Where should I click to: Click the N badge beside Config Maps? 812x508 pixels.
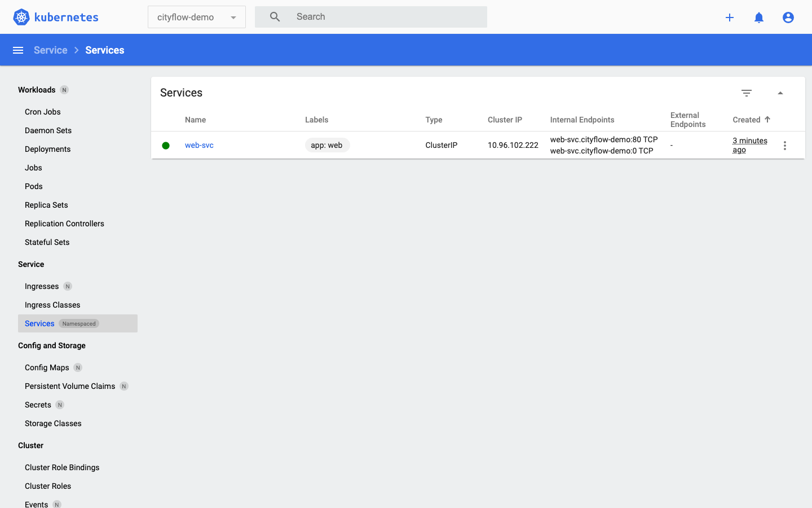tap(78, 367)
